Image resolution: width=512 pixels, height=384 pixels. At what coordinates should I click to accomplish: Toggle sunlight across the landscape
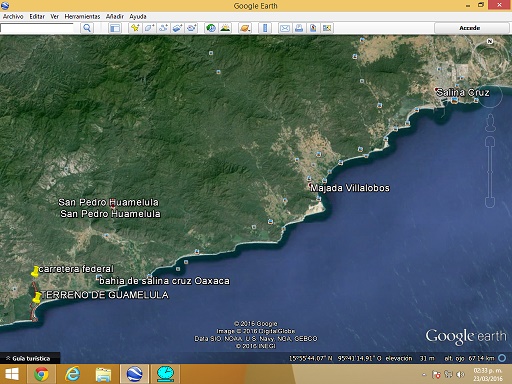tap(225, 28)
